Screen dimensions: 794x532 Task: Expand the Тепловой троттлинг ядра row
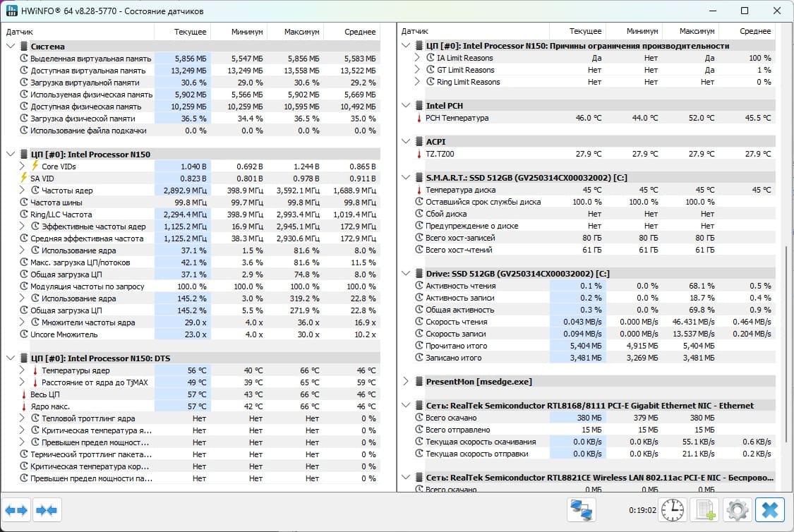22,418
